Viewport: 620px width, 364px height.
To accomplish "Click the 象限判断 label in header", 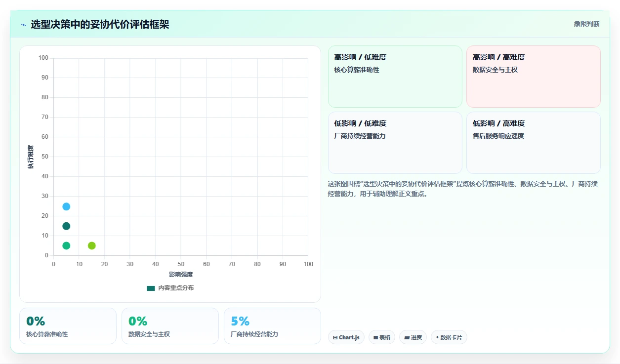I will pyautogui.click(x=586, y=24).
